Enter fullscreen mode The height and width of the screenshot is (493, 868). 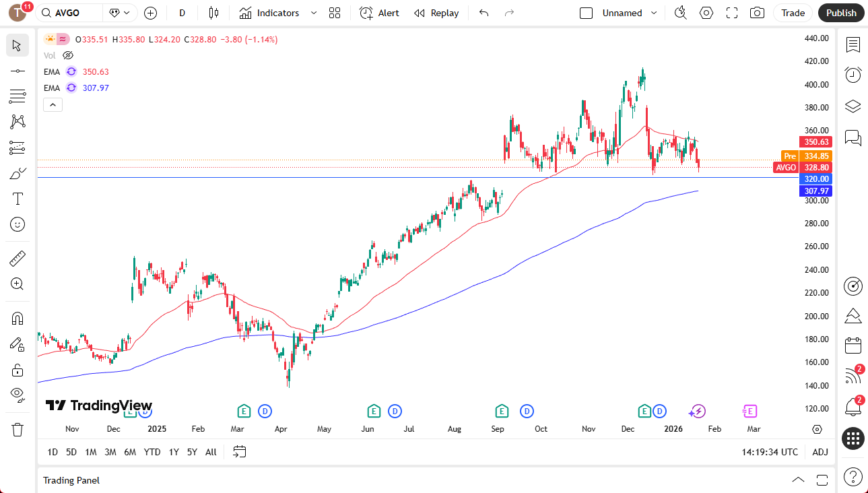click(x=732, y=13)
